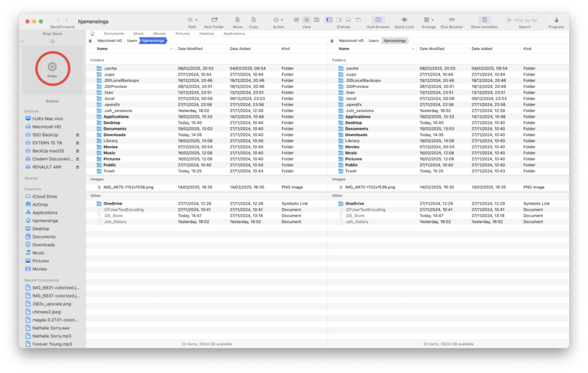Screen dimensions: 588x373
Task: Open the Arrange dropdown
Action: coord(428,20)
